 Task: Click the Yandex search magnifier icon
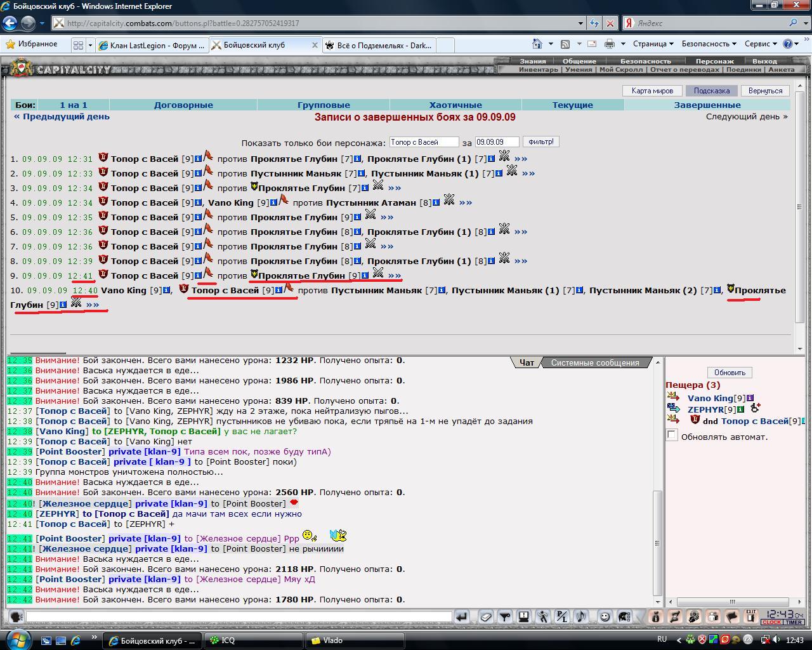click(x=793, y=23)
